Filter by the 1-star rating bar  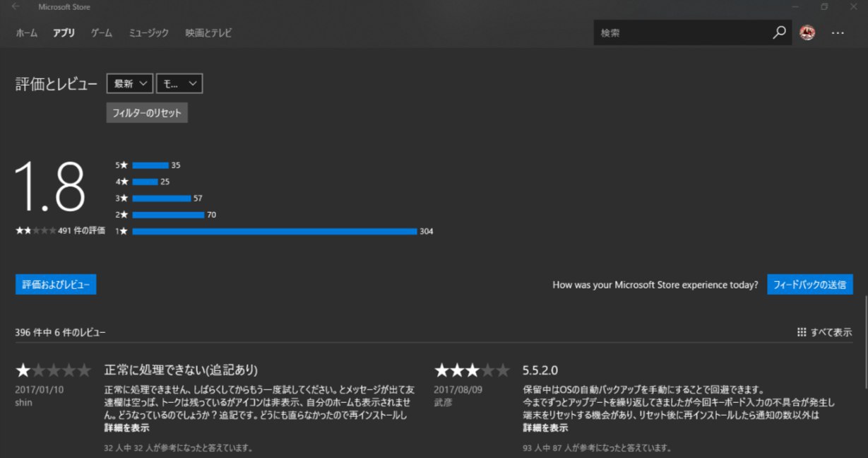(274, 231)
